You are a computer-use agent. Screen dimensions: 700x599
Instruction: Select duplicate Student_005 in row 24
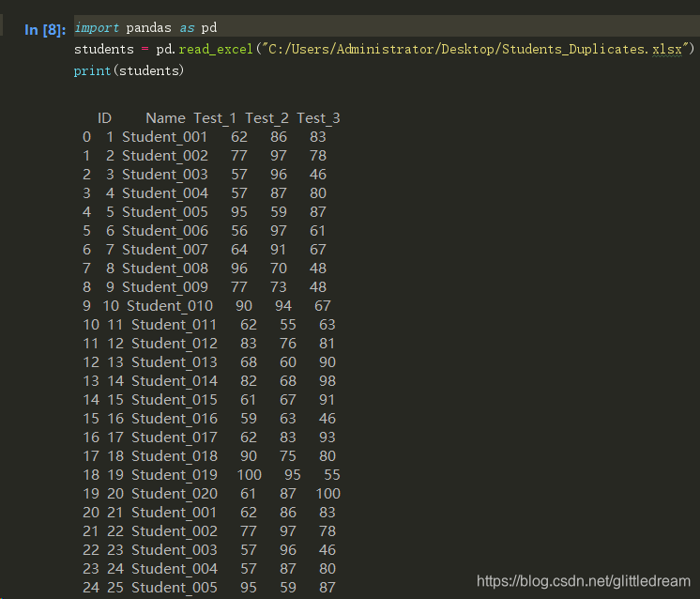point(175,587)
